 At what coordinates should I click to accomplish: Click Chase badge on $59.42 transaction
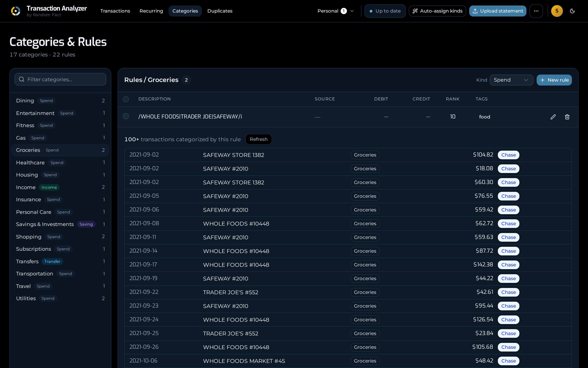pos(508,210)
